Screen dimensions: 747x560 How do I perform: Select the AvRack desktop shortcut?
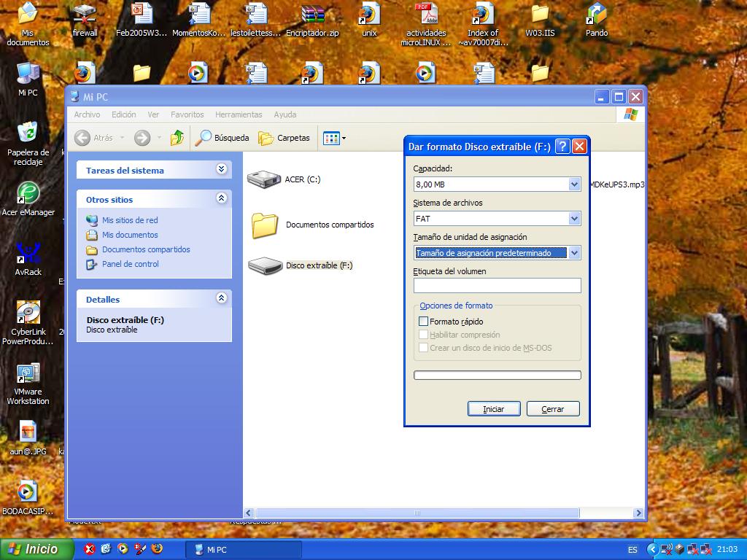[x=28, y=259]
